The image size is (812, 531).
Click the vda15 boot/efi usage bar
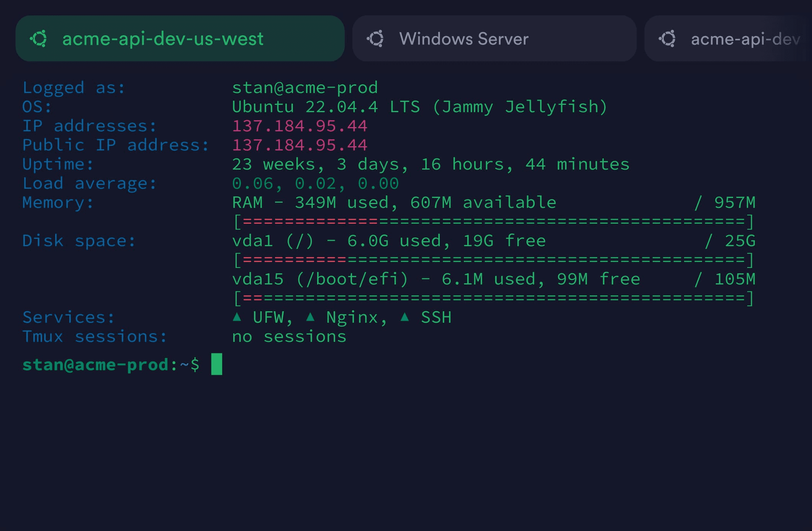click(x=494, y=298)
